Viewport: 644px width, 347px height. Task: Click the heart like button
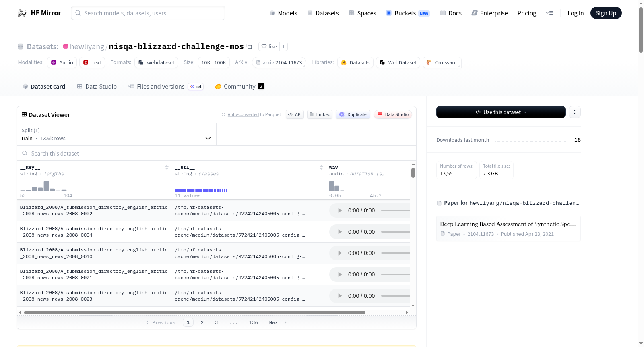click(x=269, y=46)
